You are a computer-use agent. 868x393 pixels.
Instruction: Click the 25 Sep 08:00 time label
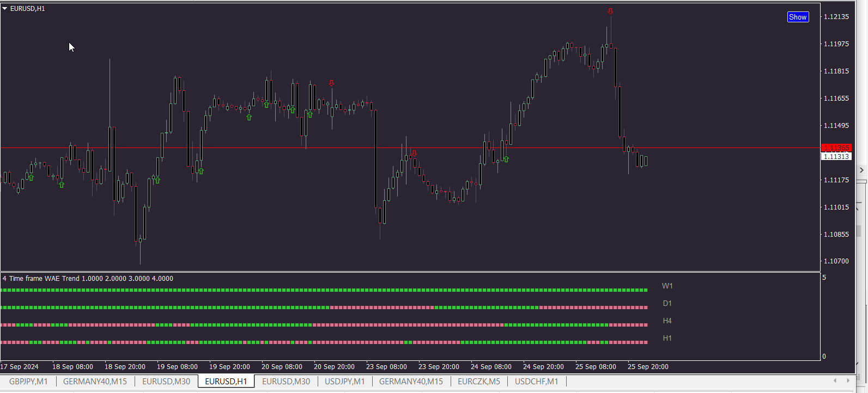point(596,367)
